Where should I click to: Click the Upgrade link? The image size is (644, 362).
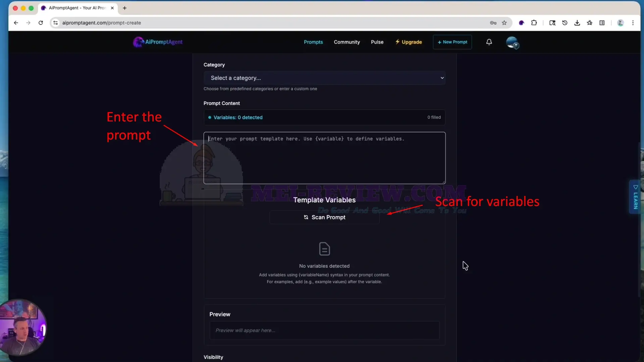coord(408,42)
